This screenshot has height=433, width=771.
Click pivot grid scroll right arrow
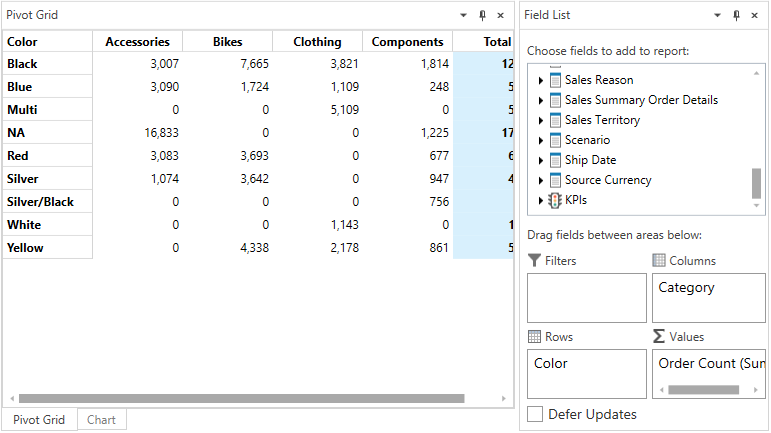coord(504,399)
